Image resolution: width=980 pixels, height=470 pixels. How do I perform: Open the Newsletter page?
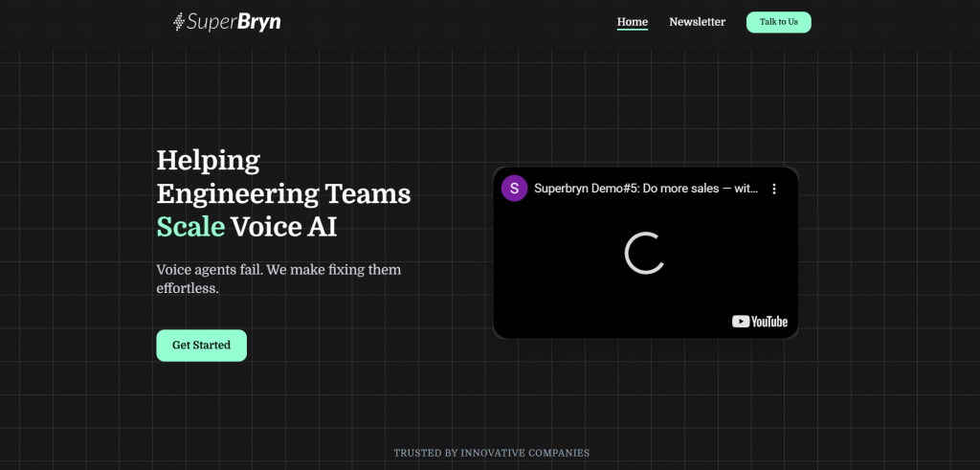click(697, 22)
